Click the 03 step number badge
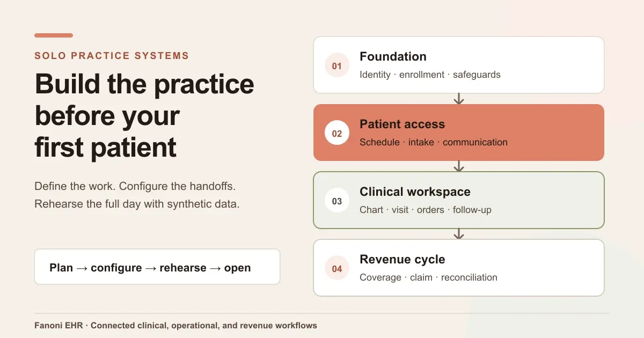 coord(337,201)
